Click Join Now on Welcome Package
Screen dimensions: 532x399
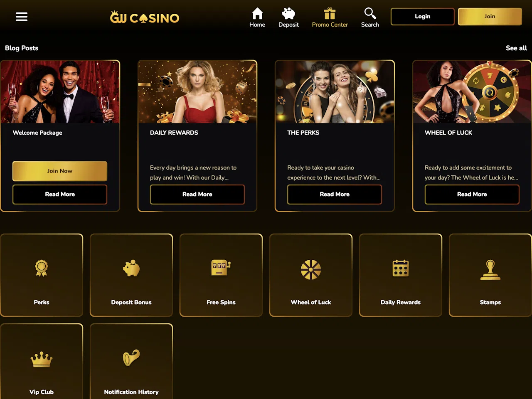[60, 171]
